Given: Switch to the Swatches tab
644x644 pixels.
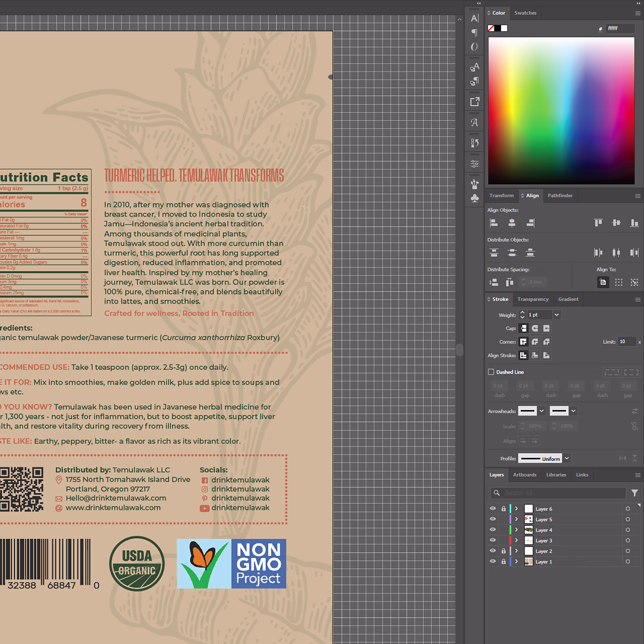Looking at the screenshot, I should [x=525, y=13].
